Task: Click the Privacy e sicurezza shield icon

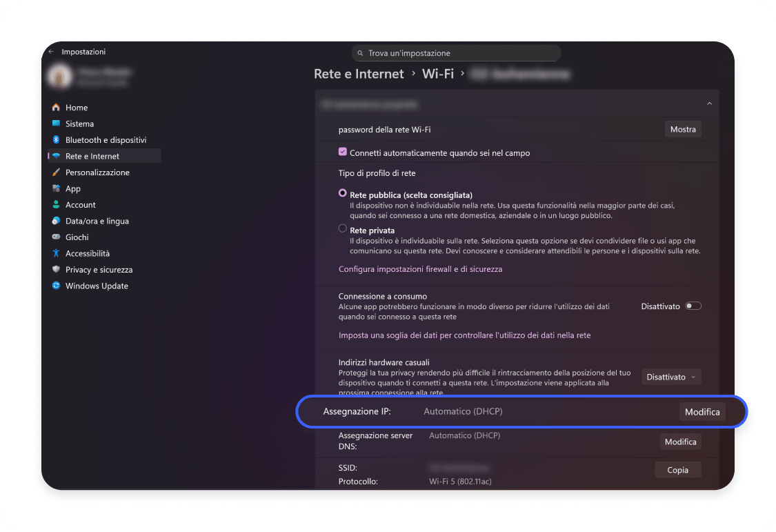Action: pos(57,270)
